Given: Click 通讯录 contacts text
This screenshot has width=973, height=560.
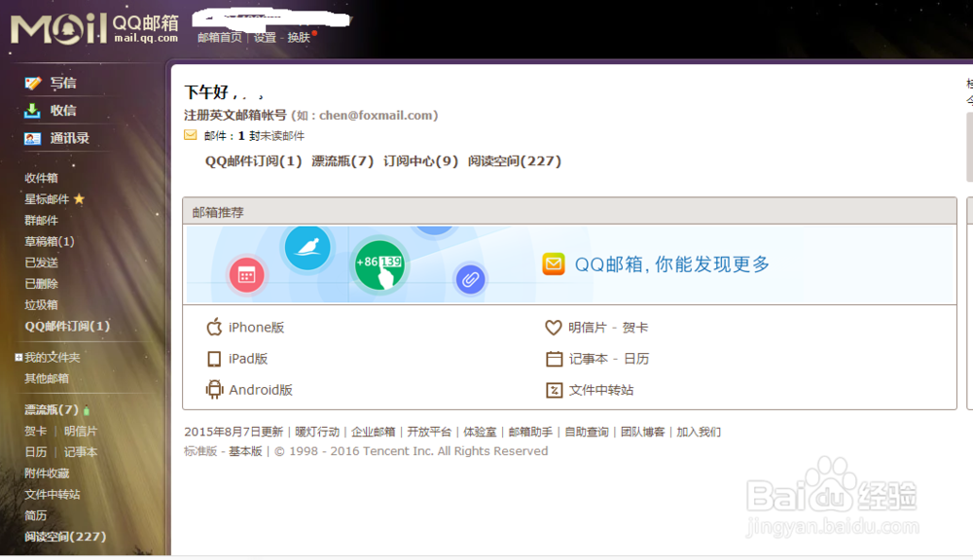Looking at the screenshot, I should coord(69,138).
